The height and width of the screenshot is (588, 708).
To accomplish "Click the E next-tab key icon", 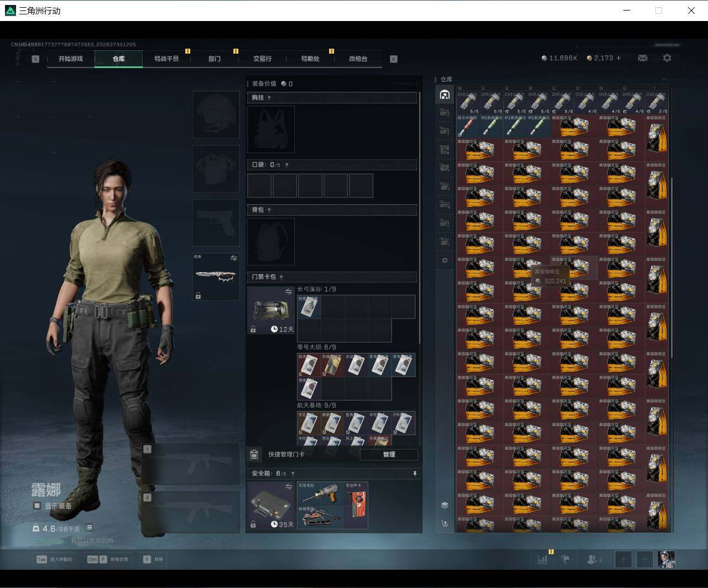I will (x=394, y=59).
